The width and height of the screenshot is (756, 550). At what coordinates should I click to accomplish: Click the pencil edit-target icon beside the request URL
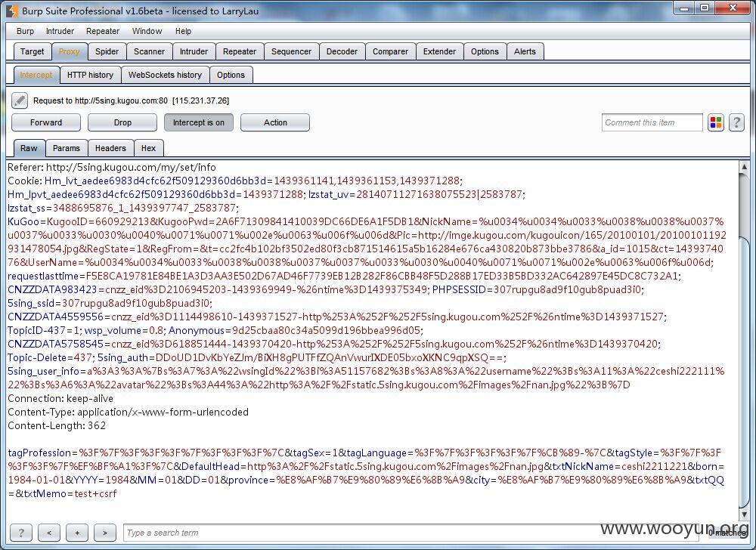20,100
